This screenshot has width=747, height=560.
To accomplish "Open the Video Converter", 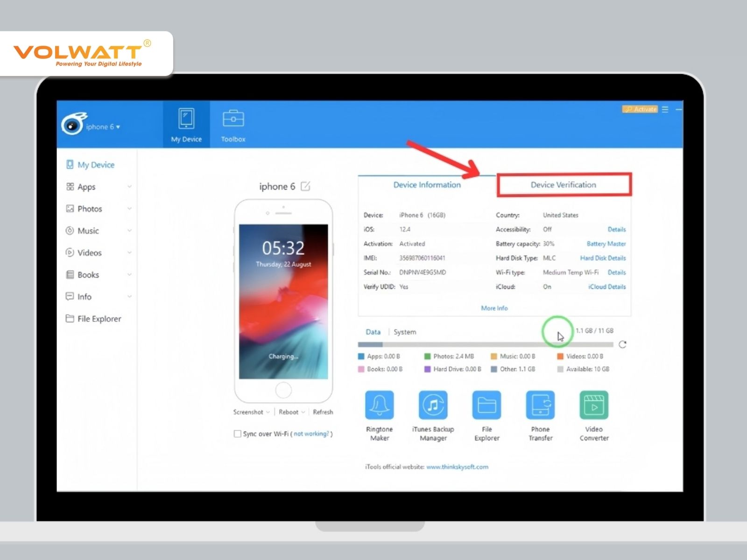I will pos(593,405).
